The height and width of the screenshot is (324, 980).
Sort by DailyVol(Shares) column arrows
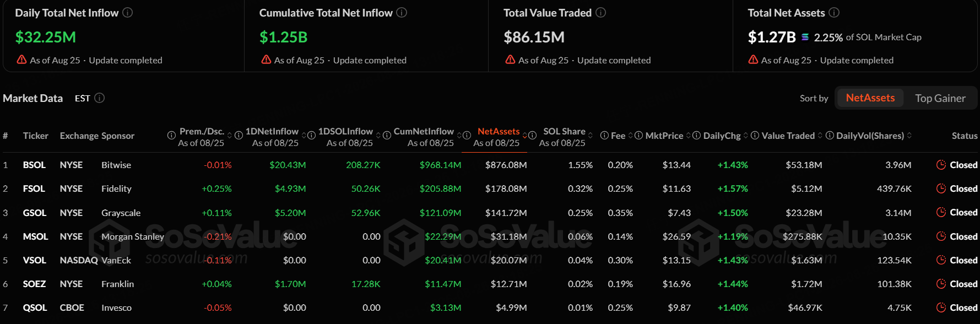[x=909, y=136]
